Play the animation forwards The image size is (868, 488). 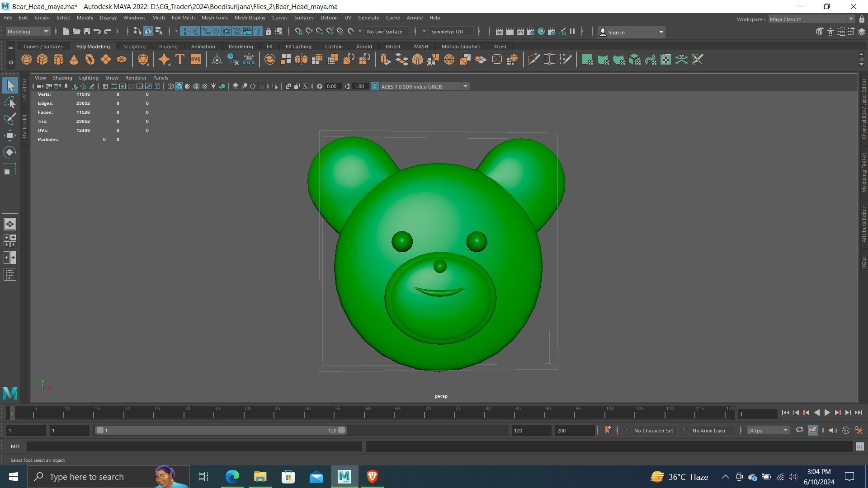tap(827, 413)
